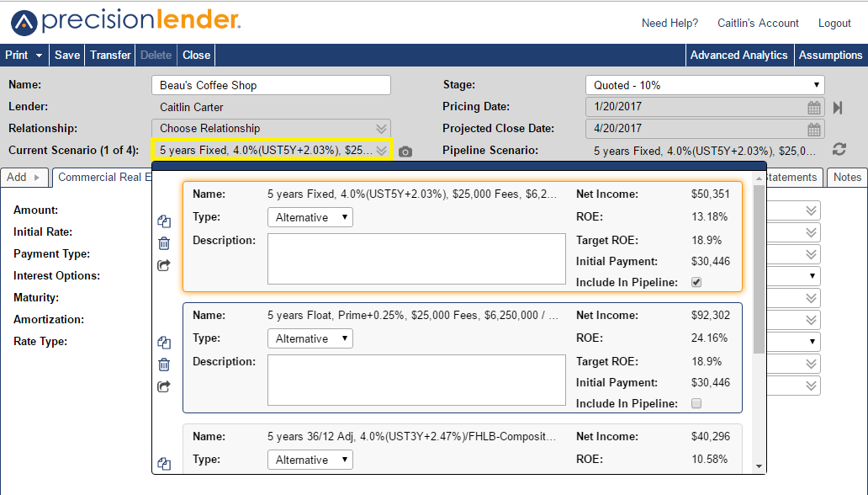Check Include In Pipeline for Float scenario
This screenshot has height=495, width=868.
pos(696,403)
